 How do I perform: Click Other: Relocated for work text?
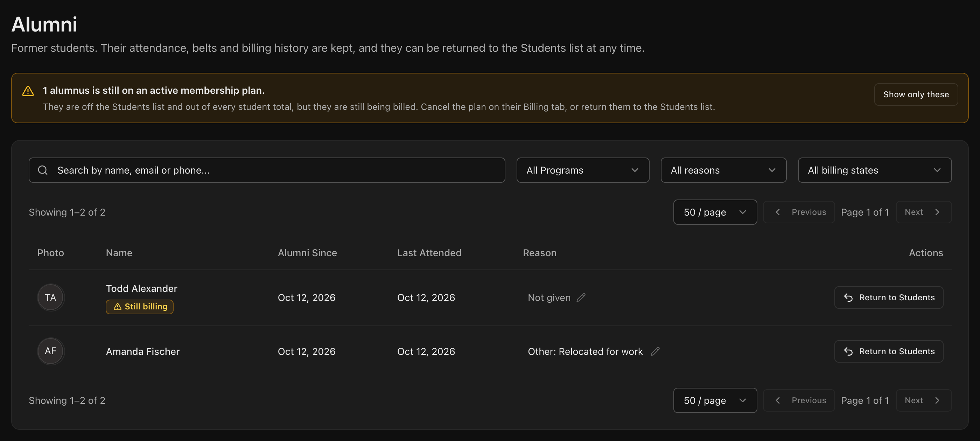tap(585, 352)
